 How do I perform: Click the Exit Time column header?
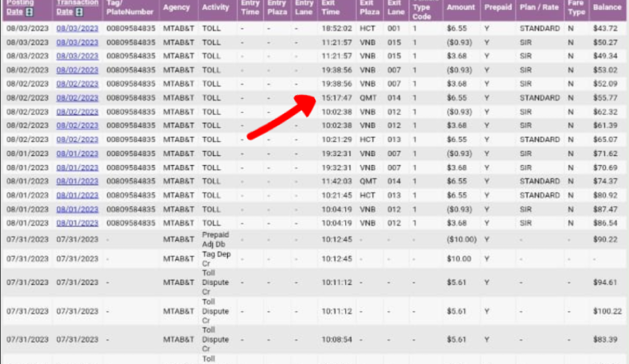(x=330, y=7)
